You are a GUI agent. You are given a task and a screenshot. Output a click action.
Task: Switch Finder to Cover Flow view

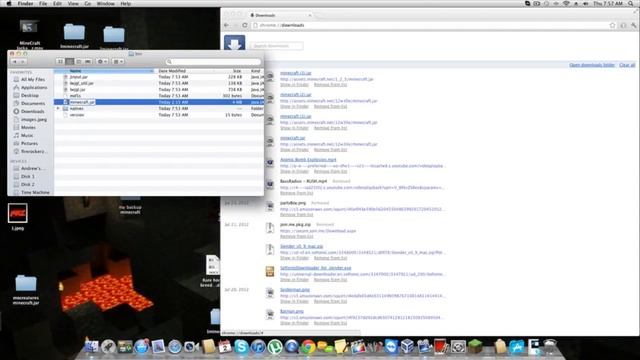click(x=88, y=62)
